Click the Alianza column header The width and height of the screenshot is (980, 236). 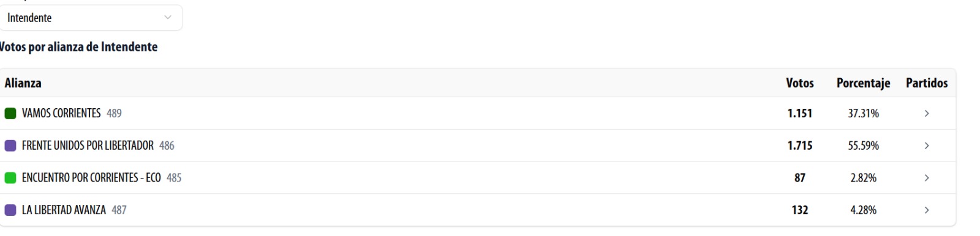23,83
